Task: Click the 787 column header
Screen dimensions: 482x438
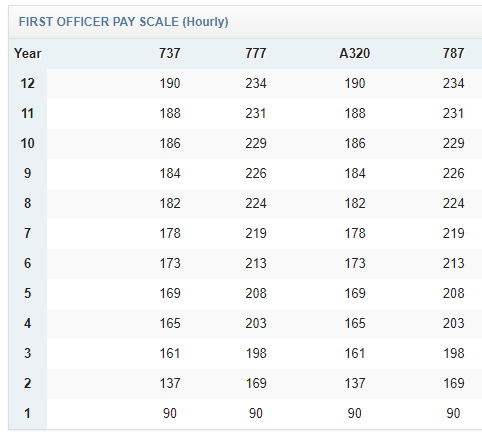Action: point(453,53)
